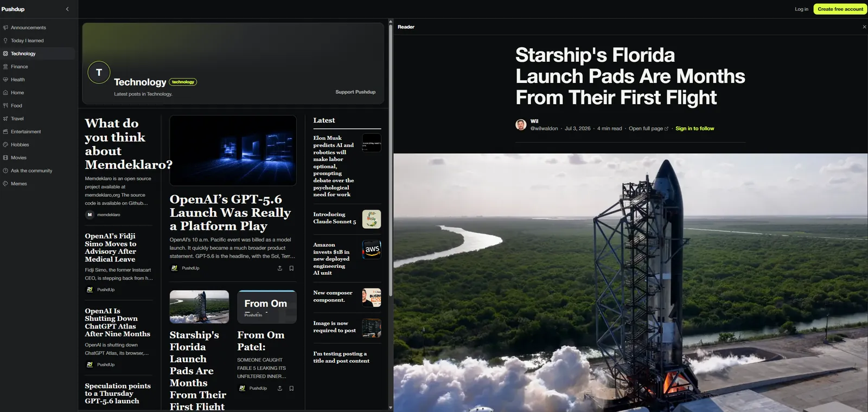Screen dimensions: 868x412
Task: Open Ask the community link
Action: (x=31, y=171)
